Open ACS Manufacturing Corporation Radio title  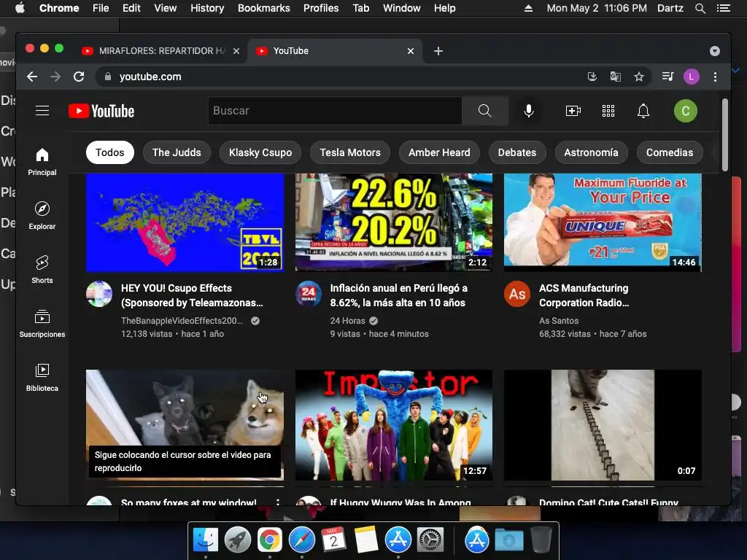coord(584,295)
